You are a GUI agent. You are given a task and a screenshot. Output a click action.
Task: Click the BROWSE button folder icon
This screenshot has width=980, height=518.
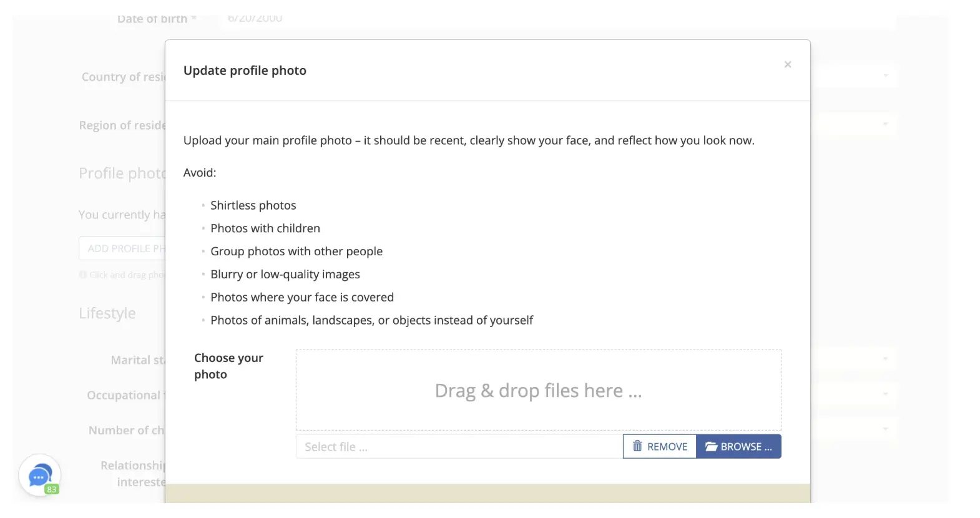(x=711, y=446)
